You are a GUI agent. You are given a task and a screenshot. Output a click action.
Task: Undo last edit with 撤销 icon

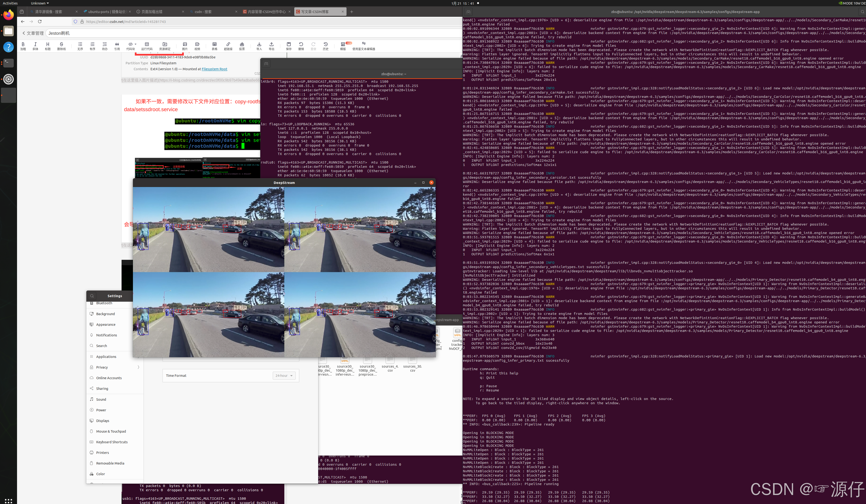[x=301, y=46]
